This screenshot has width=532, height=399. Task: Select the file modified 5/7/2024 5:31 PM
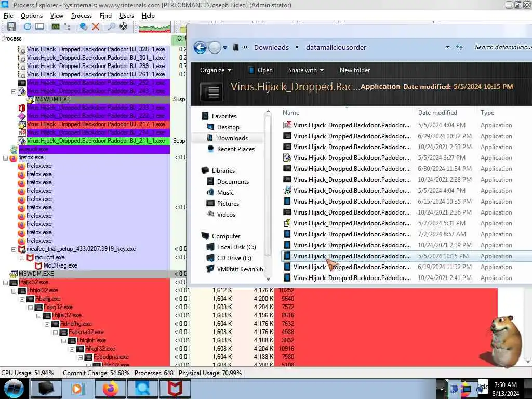coord(406,223)
